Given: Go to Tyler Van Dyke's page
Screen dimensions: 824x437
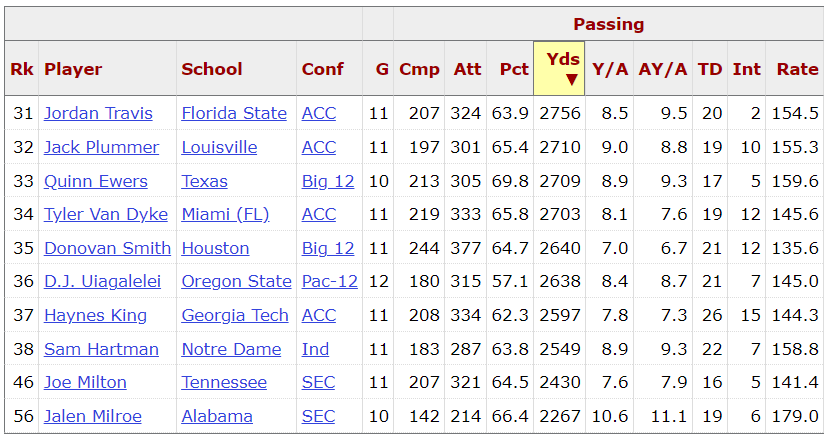Looking at the screenshot, I should (x=103, y=214).
